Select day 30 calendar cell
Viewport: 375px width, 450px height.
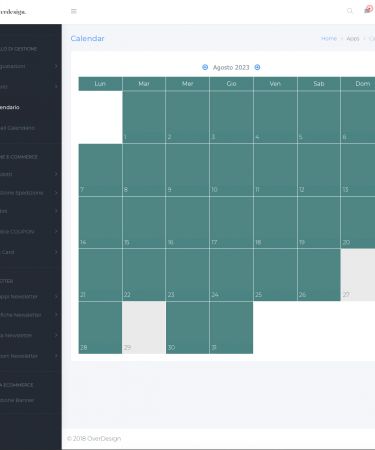pyautogui.click(x=187, y=328)
